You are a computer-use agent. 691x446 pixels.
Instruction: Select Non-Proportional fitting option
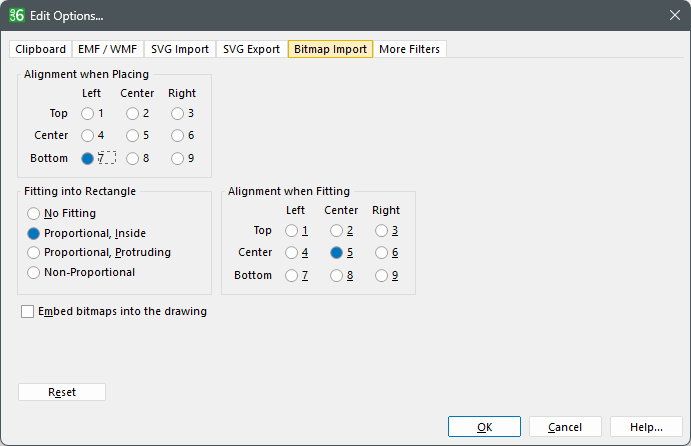(x=35, y=272)
